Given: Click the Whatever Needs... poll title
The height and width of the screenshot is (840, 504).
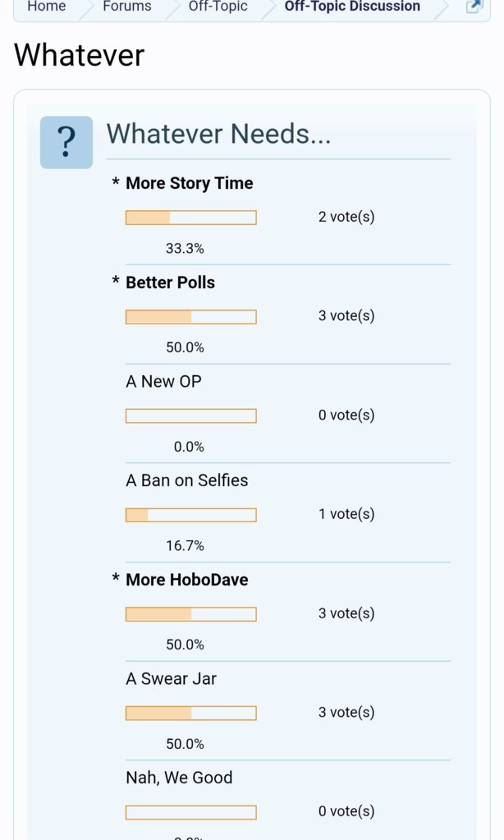Looking at the screenshot, I should tap(218, 134).
